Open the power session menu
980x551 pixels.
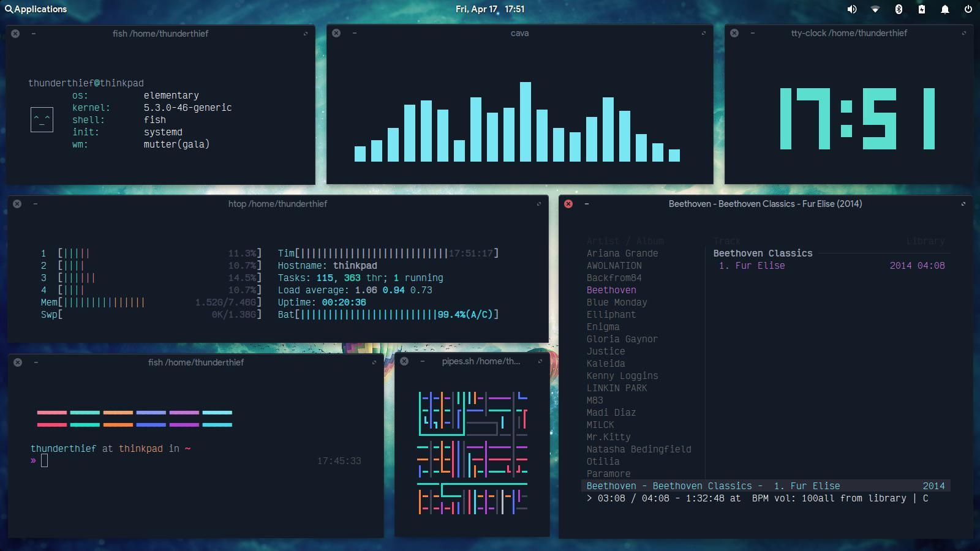pos(967,9)
